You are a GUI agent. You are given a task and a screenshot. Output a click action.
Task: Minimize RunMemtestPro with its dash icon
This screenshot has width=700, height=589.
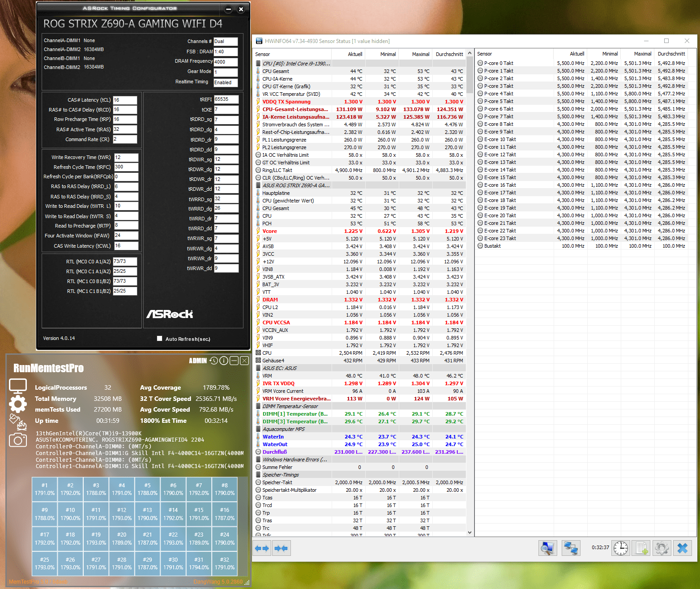234,361
